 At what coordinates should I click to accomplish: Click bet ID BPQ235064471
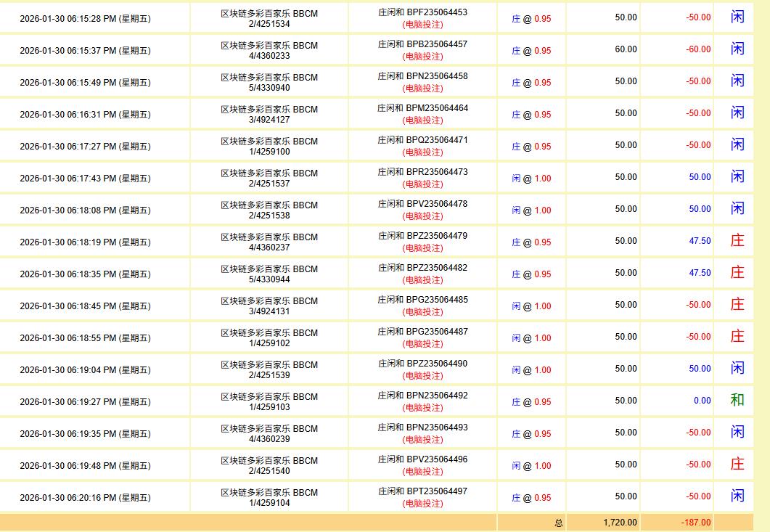point(437,140)
